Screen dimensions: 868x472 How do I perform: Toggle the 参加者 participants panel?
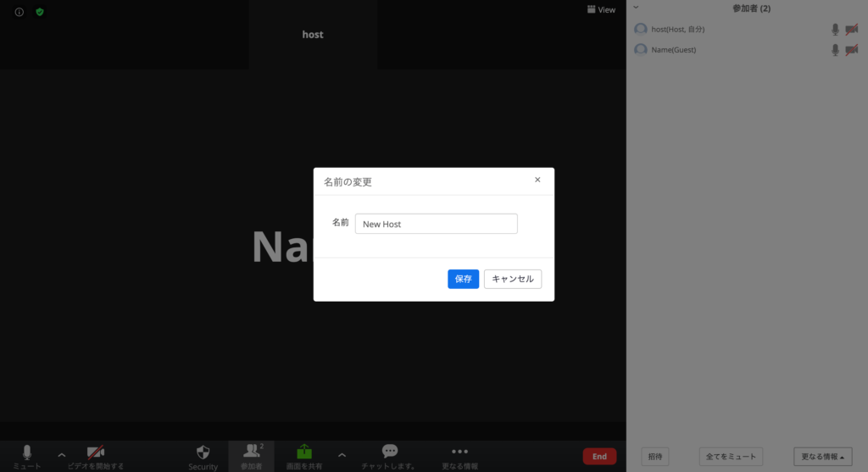point(251,453)
